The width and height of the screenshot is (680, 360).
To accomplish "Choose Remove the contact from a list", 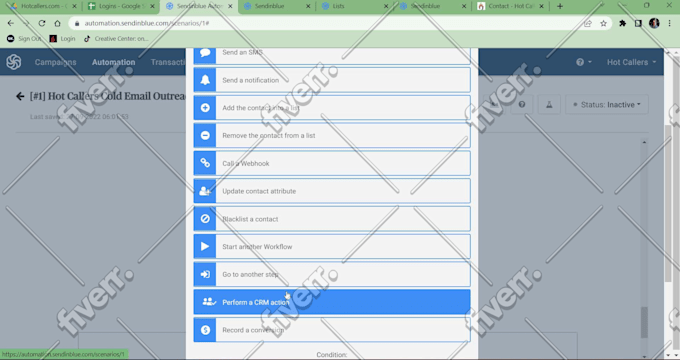I will click(x=332, y=135).
